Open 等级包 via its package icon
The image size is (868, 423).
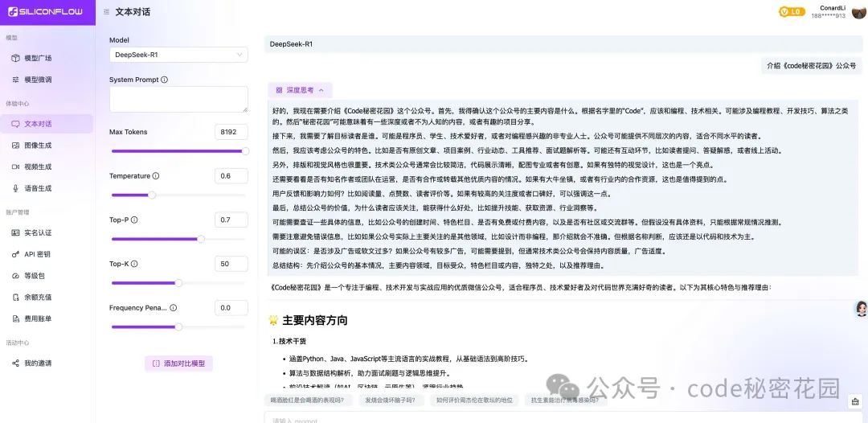15,276
